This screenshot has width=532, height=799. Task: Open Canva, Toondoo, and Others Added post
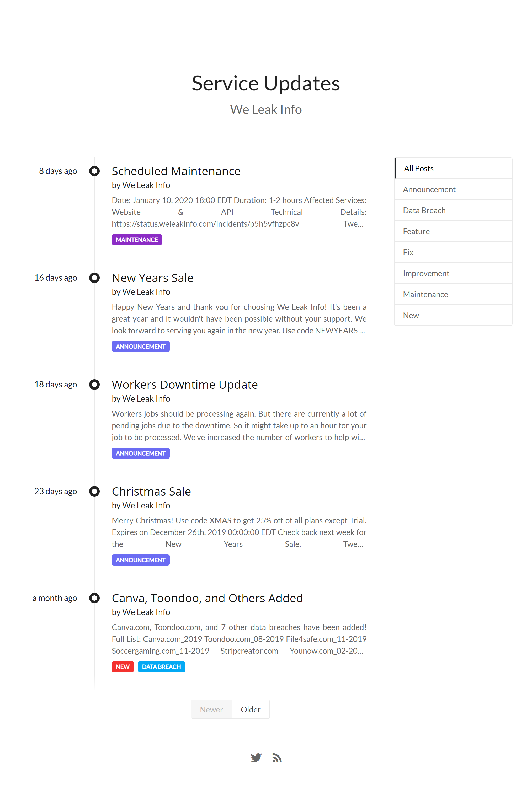click(207, 598)
